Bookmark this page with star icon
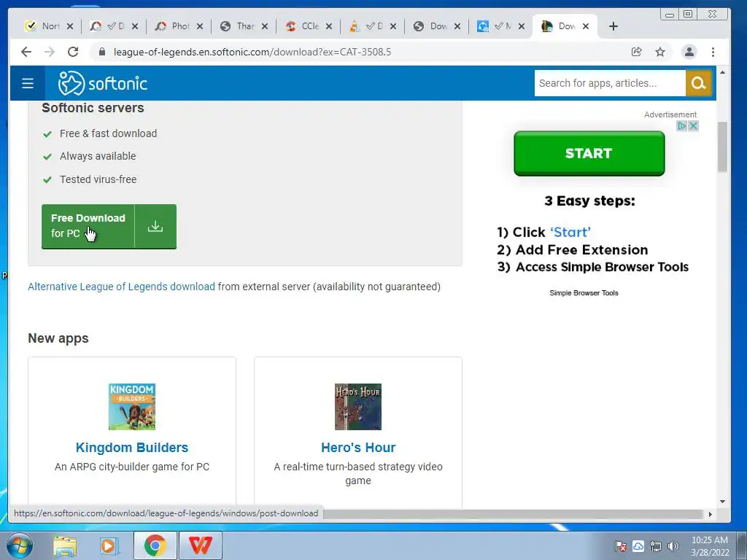The width and height of the screenshot is (747, 560). [659, 52]
